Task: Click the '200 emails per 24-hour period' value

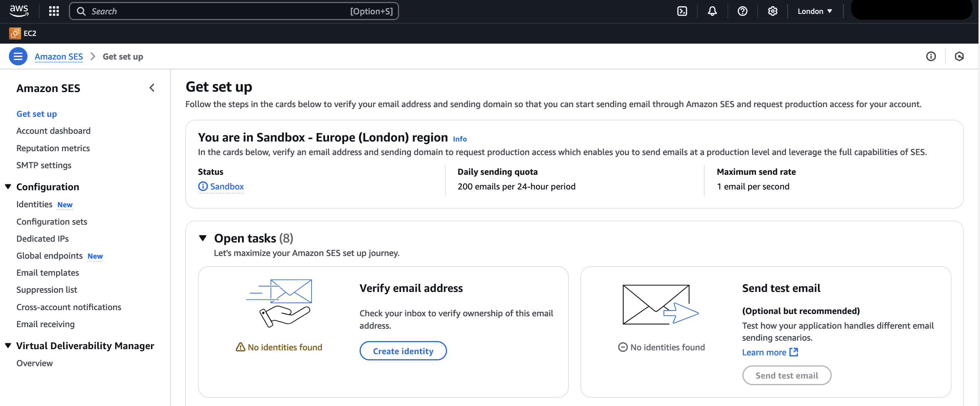Action: 516,186
